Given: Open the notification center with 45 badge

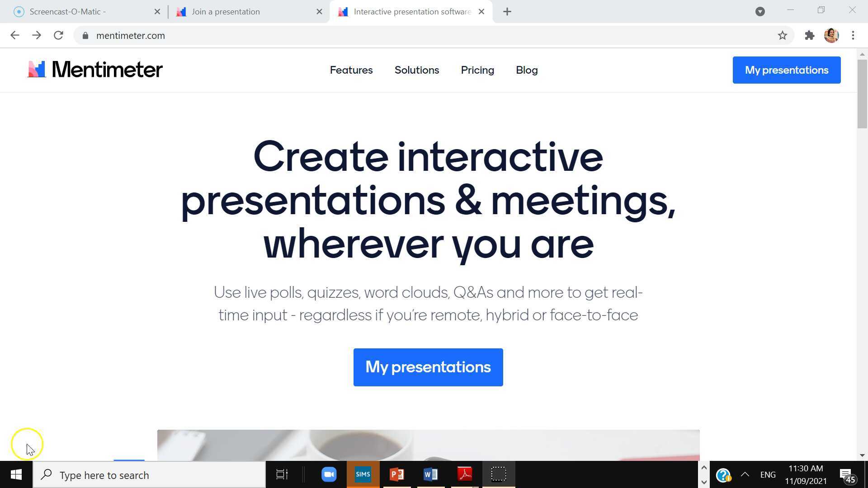Looking at the screenshot, I should [847, 475].
